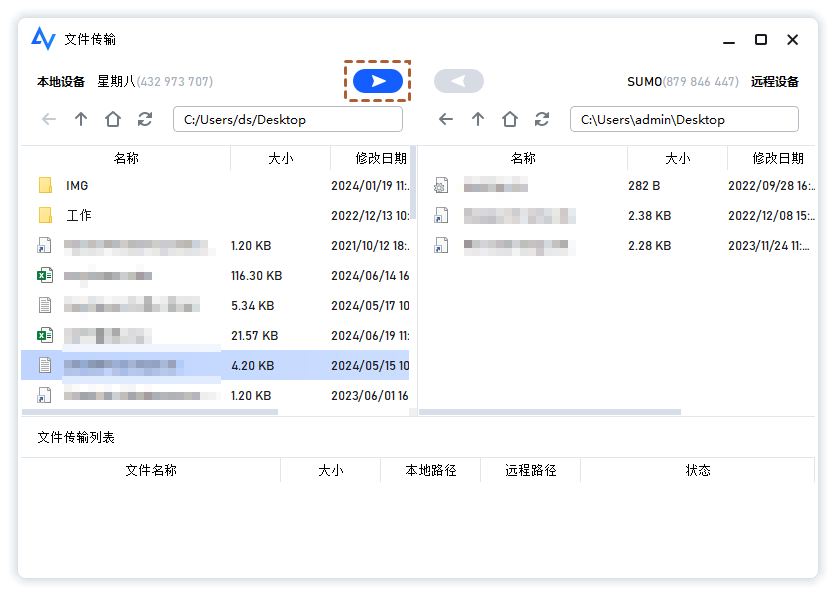Screen dimensions: 836x596
Task: Click the AnyViewer logo in title bar
Action: point(42,38)
